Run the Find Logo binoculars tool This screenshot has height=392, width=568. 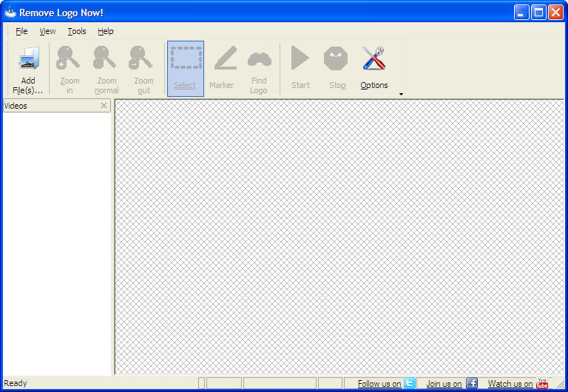pos(259,69)
